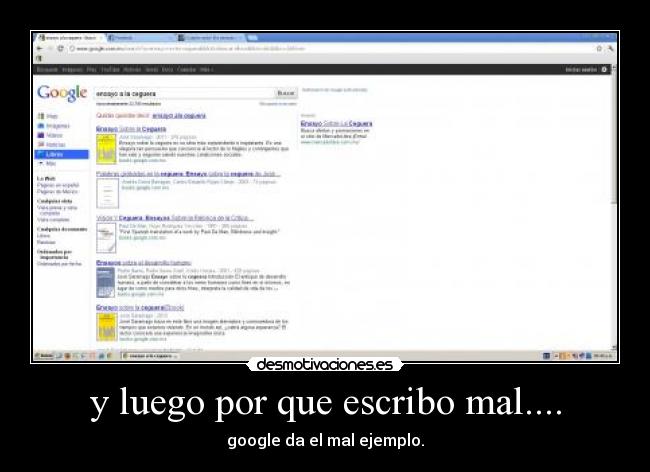Select the highlighted Libros sidebar item

pyautogui.click(x=62, y=154)
